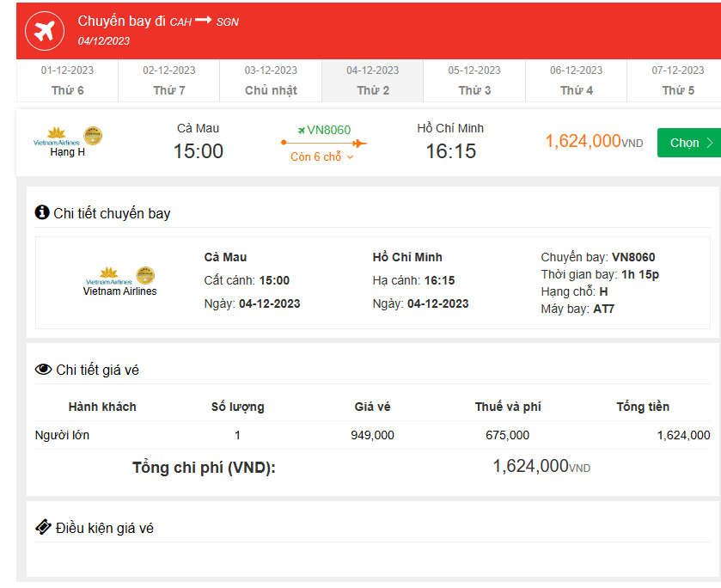Screen dimensions: 721x588
Task: Select the 03-12-2023 Chủ nhật date tab
Action: tap(270, 79)
